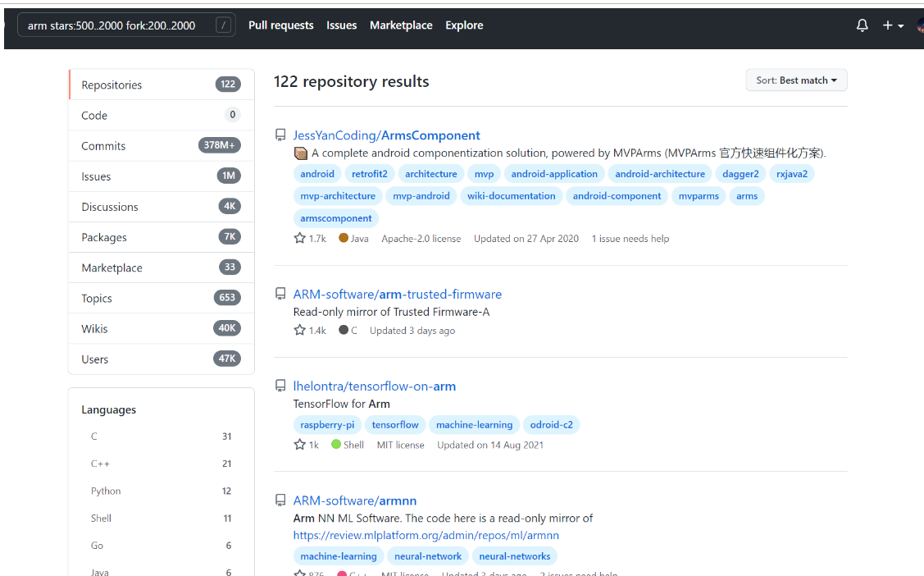
Task: Select Issues filter in sidebar
Action: pyautogui.click(x=162, y=176)
